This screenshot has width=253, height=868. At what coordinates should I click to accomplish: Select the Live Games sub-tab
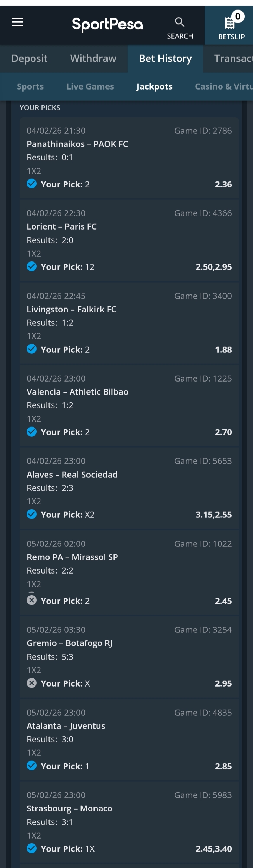pyautogui.click(x=90, y=87)
